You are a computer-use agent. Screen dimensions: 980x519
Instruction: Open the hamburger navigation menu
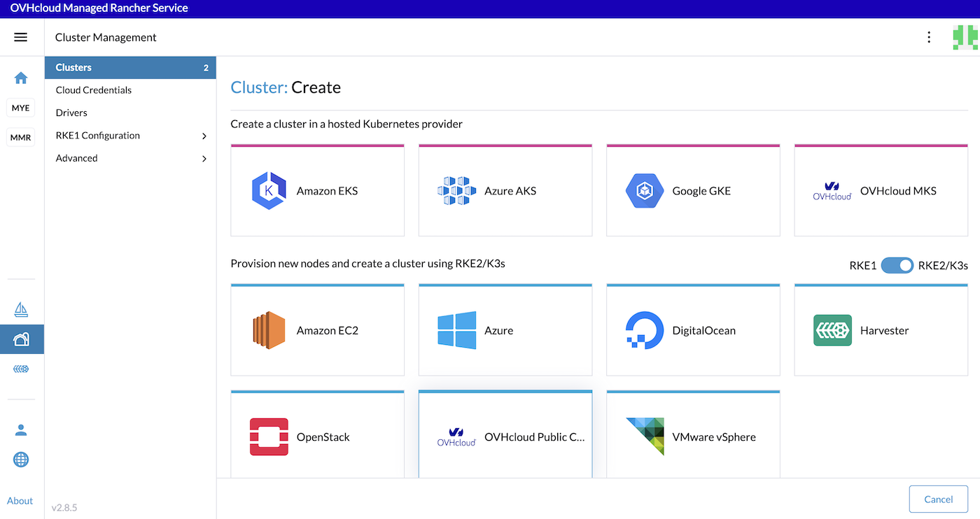[20, 36]
